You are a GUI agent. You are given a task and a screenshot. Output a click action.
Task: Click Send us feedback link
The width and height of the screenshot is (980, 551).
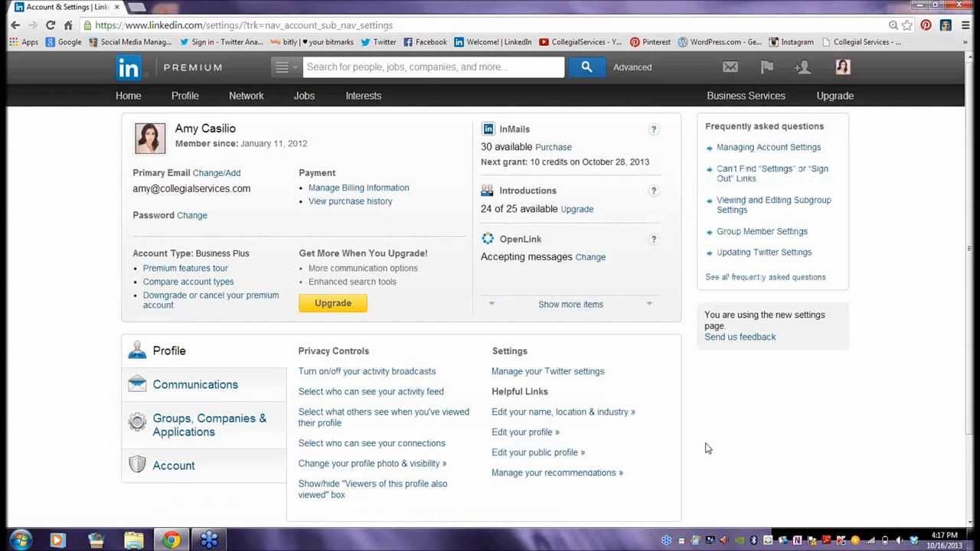tap(740, 337)
